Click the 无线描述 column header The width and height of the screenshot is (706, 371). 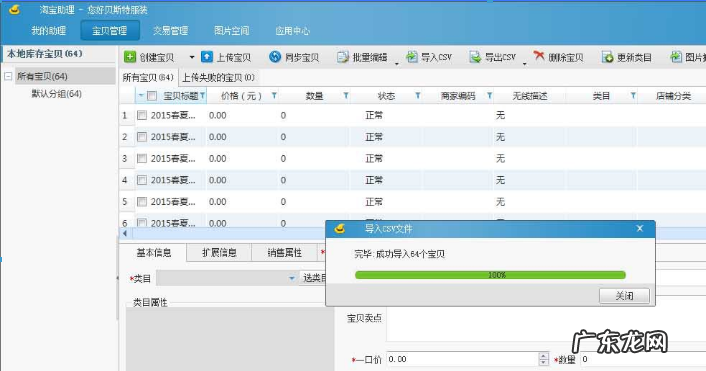click(530, 96)
